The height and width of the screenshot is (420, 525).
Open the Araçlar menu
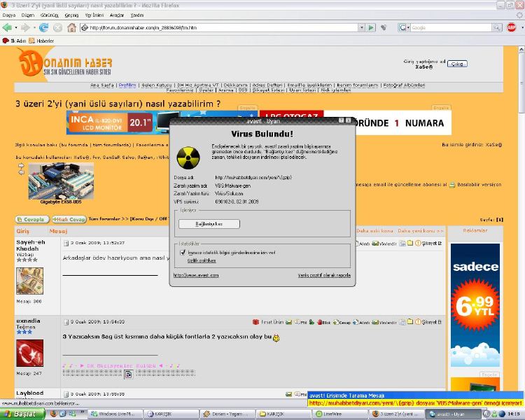[x=117, y=15]
